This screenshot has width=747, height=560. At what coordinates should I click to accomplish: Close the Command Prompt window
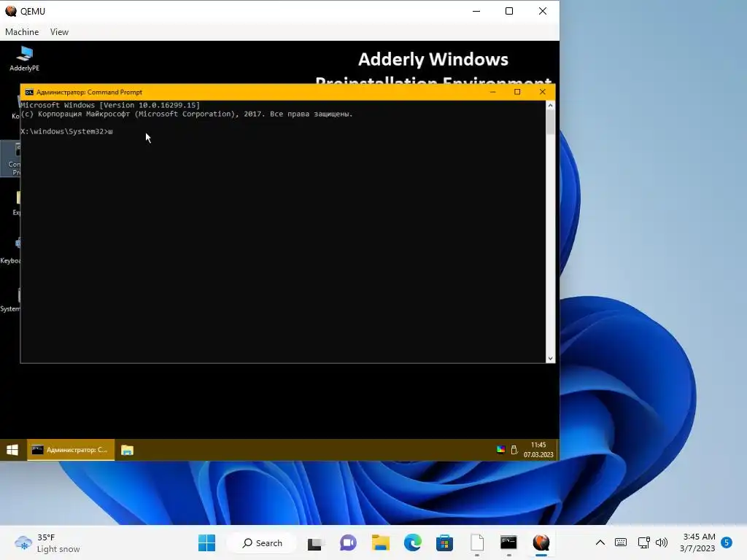(x=542, y=92)
